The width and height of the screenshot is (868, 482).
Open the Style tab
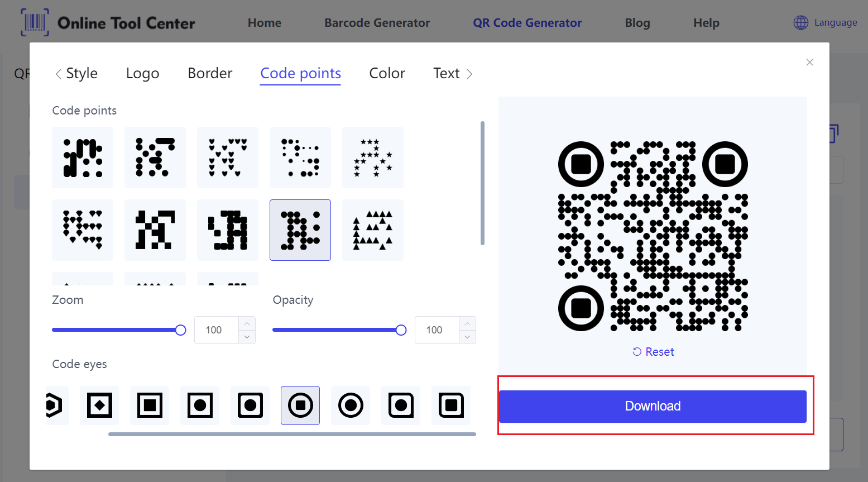81,73
